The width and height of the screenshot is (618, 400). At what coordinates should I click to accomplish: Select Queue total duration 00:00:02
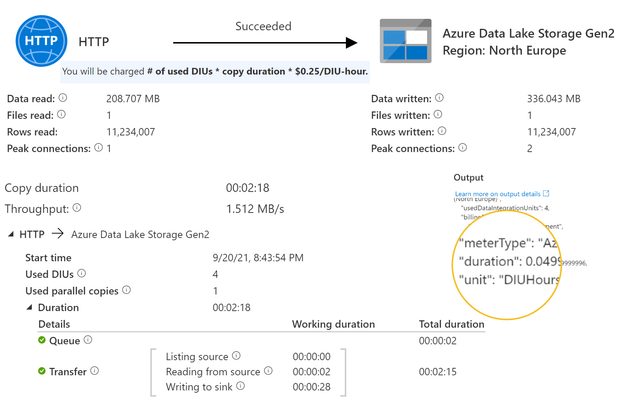pyautogui.click(x=437, y=340)
